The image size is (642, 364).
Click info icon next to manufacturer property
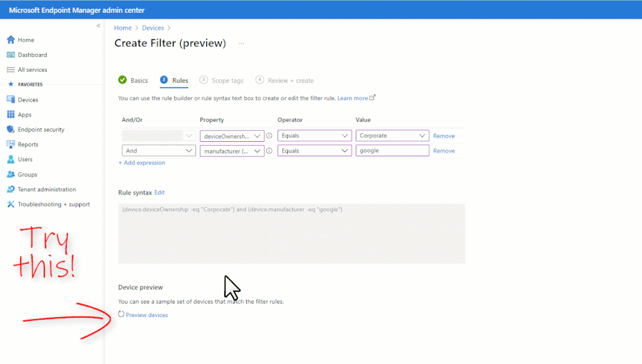tap(269, 151)
